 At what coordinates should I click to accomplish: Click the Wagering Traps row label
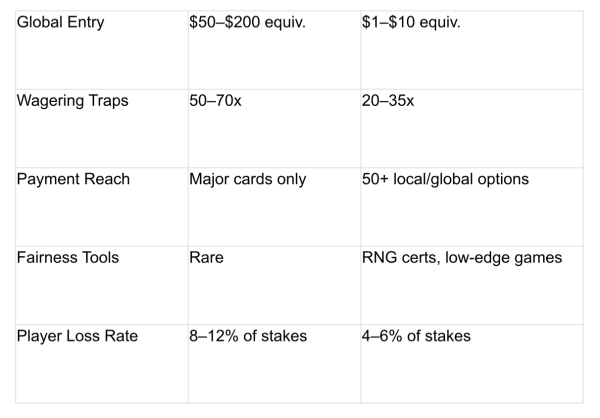coord(73,101)
